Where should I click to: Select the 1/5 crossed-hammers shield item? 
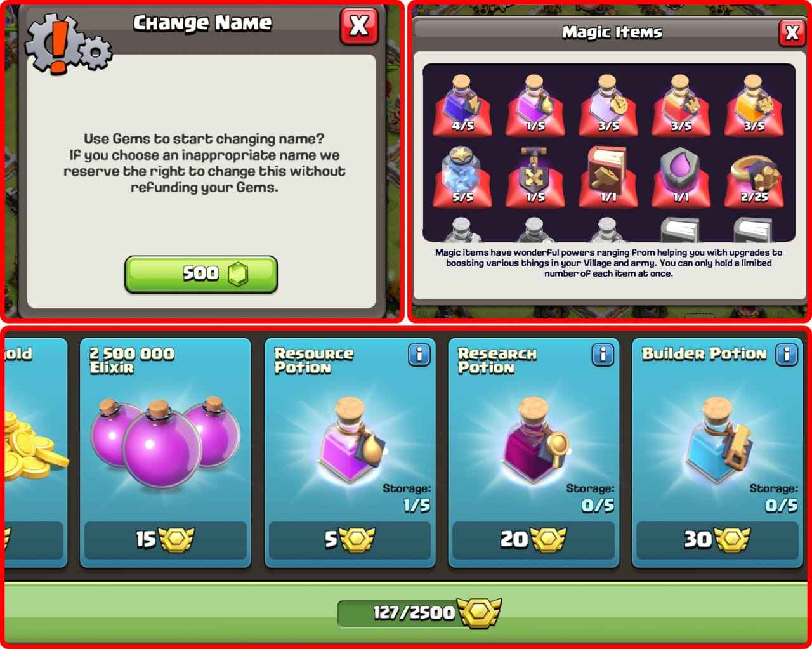click(x=535, y=176)
